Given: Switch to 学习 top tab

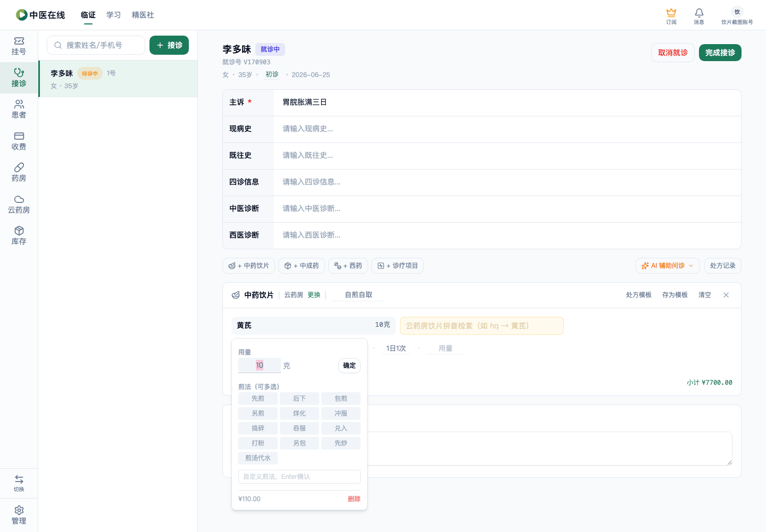Looking at the screenshot, I should 114,15.
